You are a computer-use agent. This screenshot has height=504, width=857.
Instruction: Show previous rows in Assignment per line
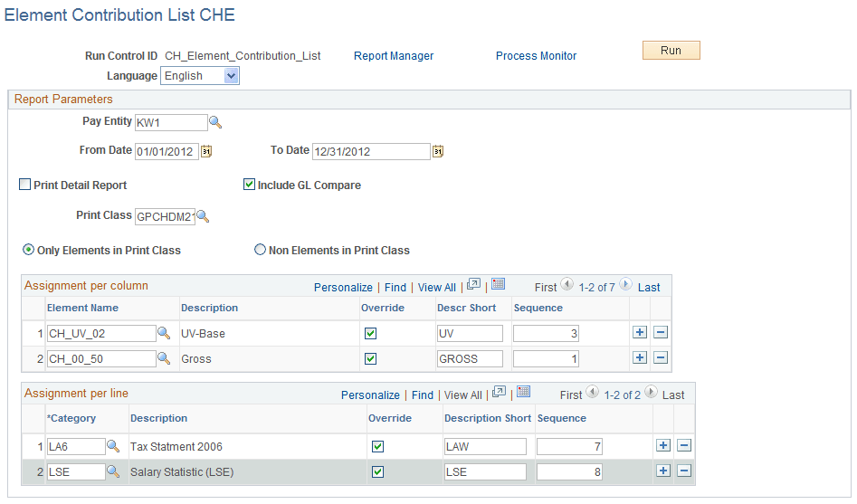(593, 392)
